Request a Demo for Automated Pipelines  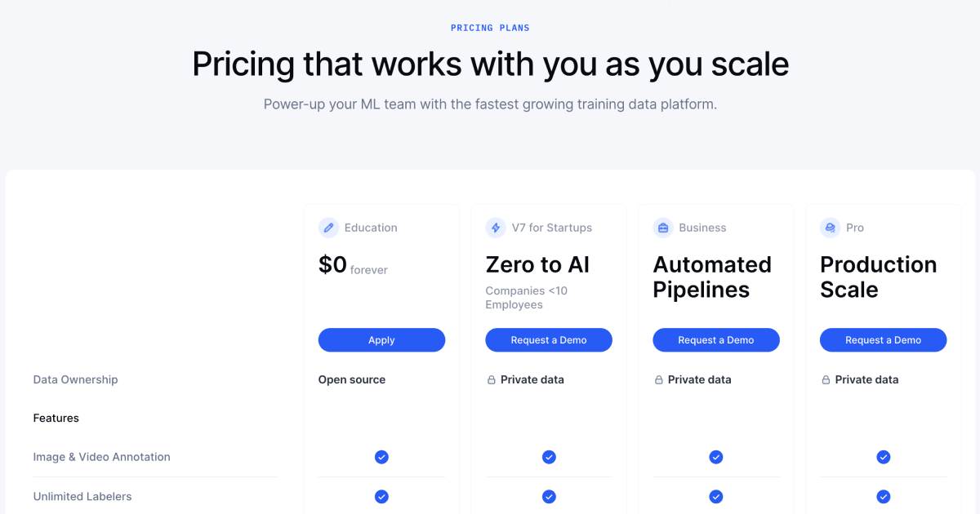point(715,340)
